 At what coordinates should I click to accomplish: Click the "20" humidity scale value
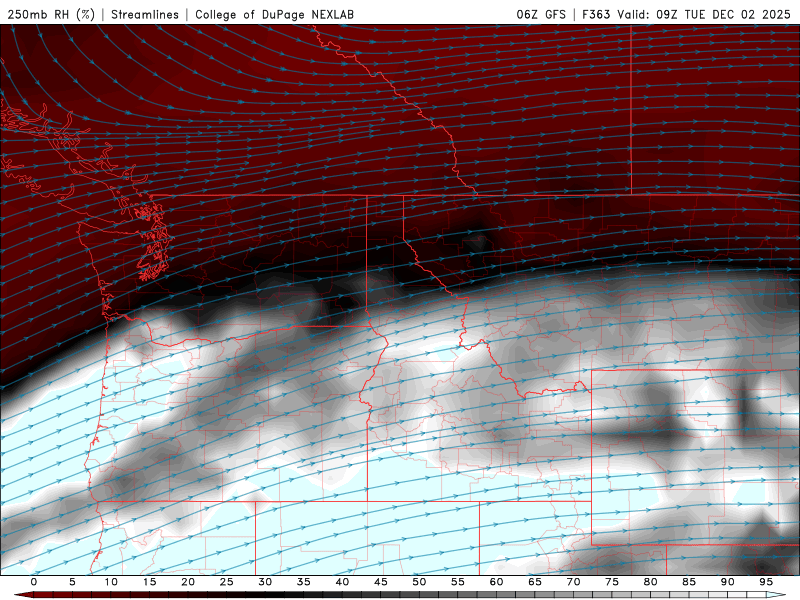tap(188, 582)
